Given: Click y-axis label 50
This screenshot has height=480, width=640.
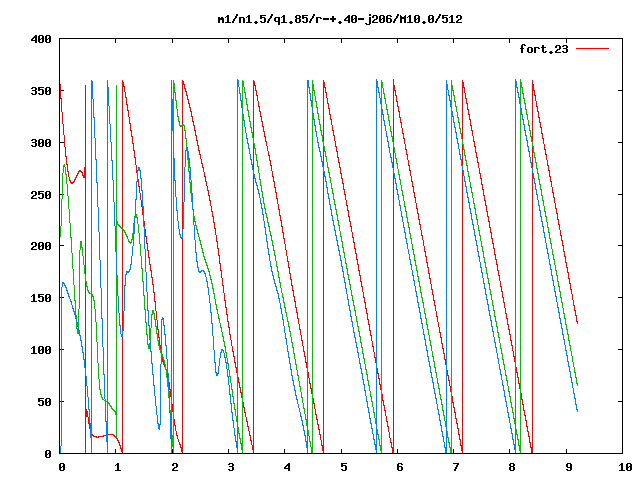Looking at the screenshot, I should tap(44, 402).
